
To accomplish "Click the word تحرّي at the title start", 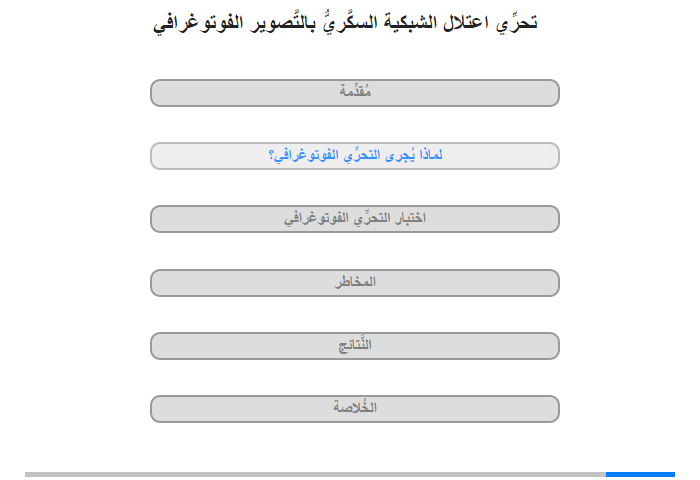I will (x=517, y=23).
